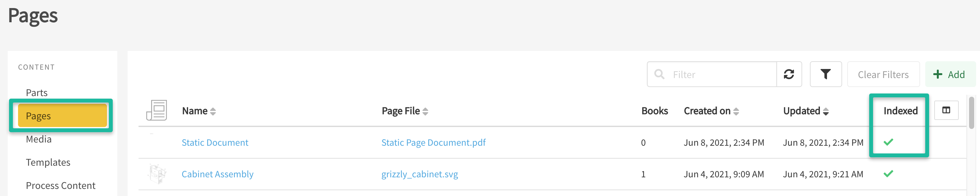Go to Media in the sidebar
980x196 pixels.
coord(38,139)
